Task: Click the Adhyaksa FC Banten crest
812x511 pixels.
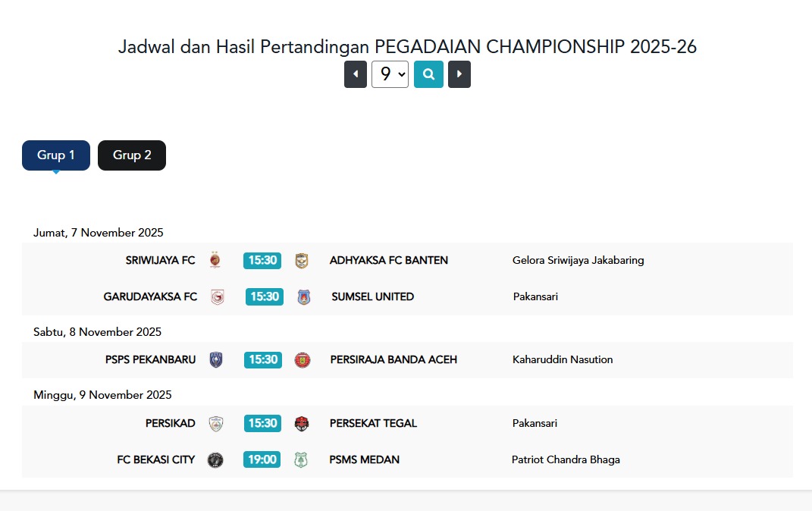Action: point(302,260)
